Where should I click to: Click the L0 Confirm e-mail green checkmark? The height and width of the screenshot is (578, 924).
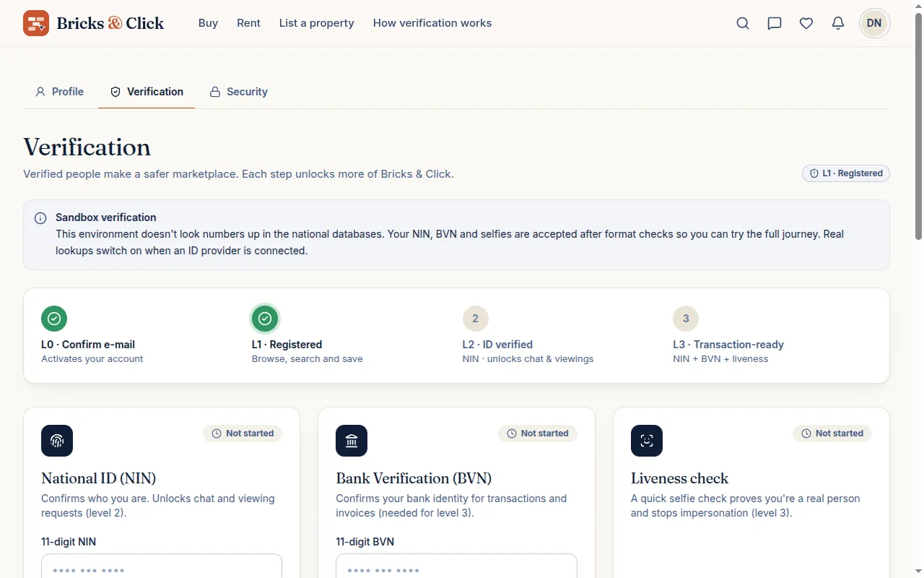[x=54, y=319]
